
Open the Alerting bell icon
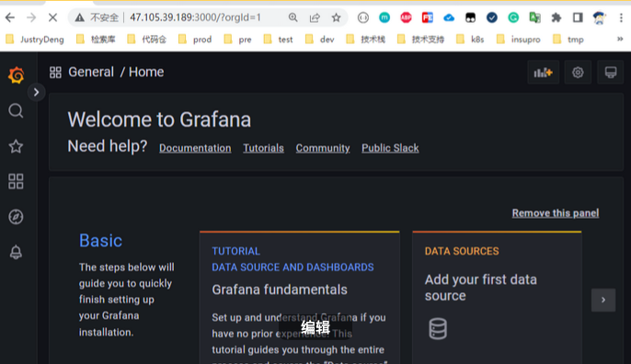(x=16, y=252)
